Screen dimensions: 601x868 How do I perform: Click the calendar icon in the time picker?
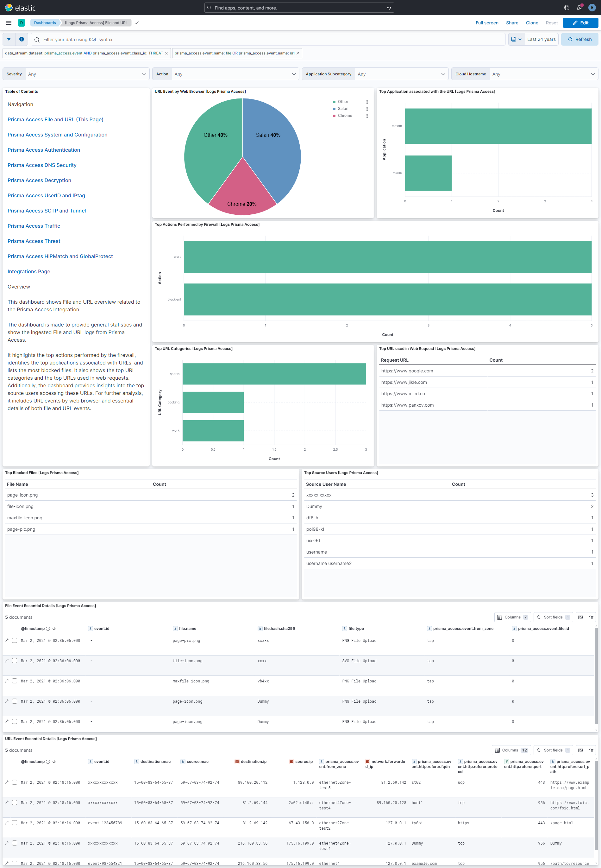click(514, 39)
